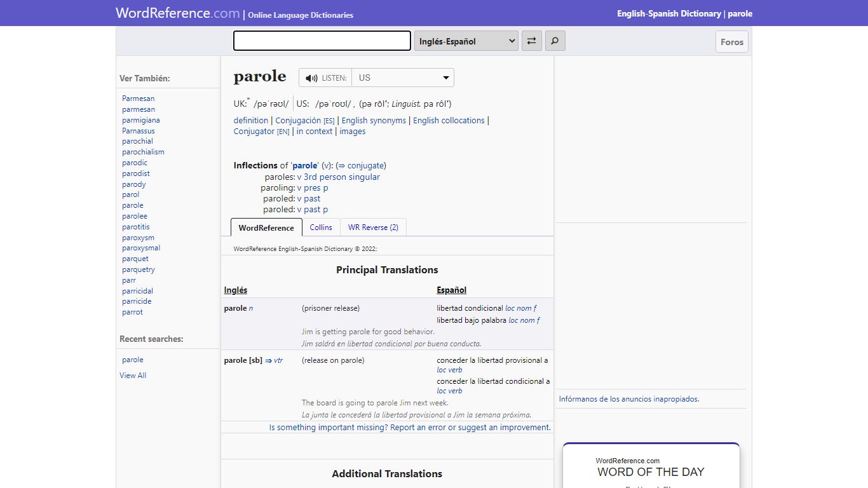Open the 'in context' link
868x488 pixels.
pos(315,131)
